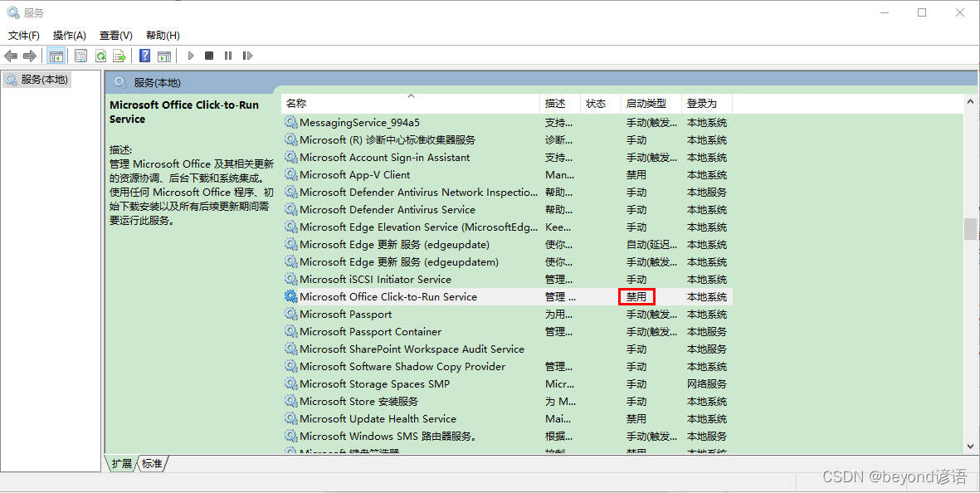The height and width of the screenshot is (493, 980).
Task: Click 本地服务 logon for Passport Container
Action: coord(707,332)
